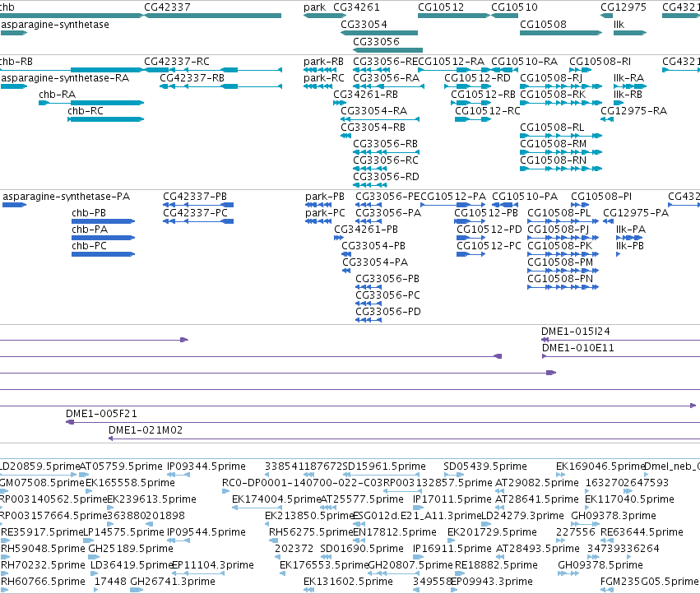
Task: Select protein chb-PA
Action: 90,230
